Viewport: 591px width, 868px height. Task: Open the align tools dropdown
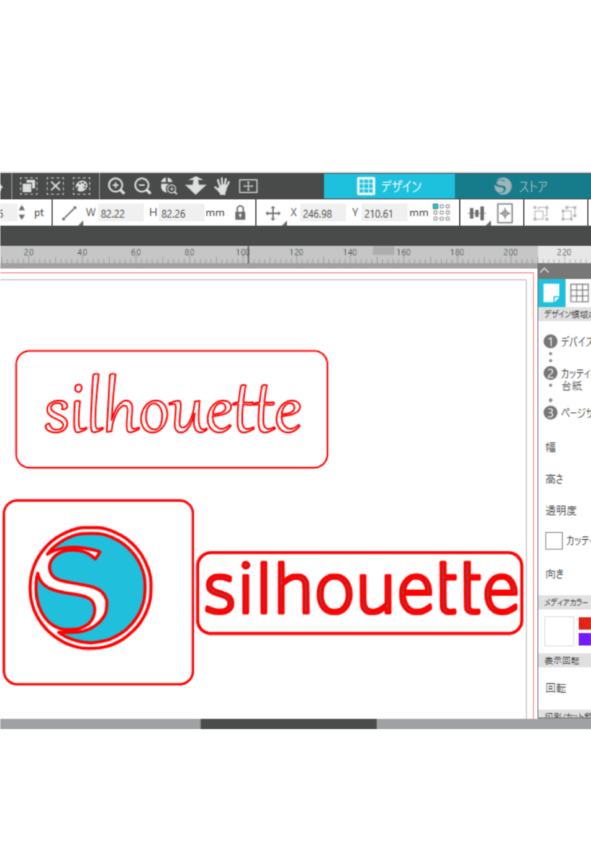(x=478, y=214)
